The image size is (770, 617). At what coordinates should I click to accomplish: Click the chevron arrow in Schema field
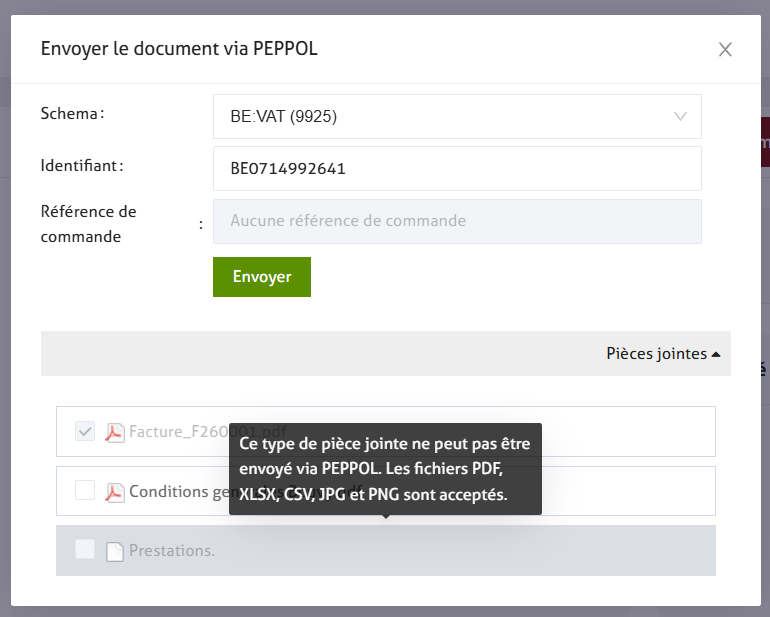pyautogui.click(x=681, y=117)
